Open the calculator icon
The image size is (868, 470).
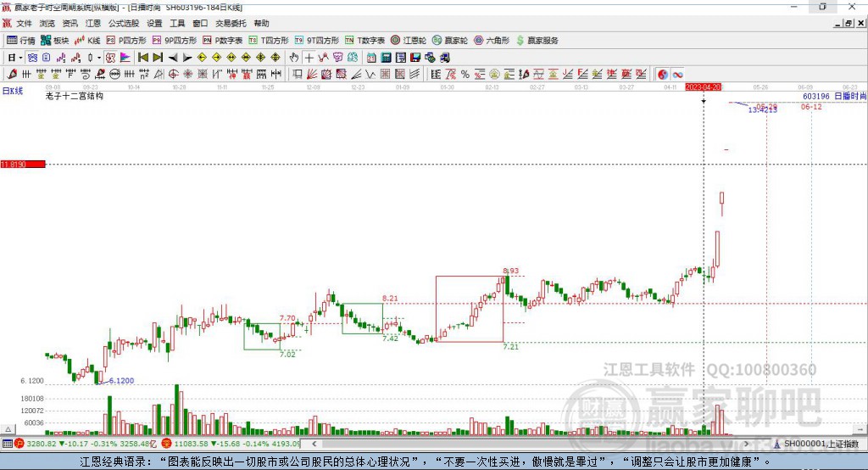click(387, 58)
